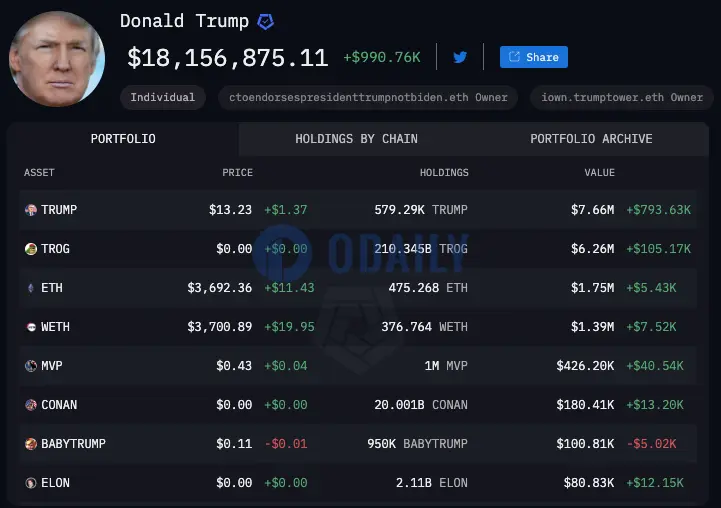Click the 950K BABYTRUMP holdings
The height and width of the screenshot is (508, 721).
click(x=417, y=444)
